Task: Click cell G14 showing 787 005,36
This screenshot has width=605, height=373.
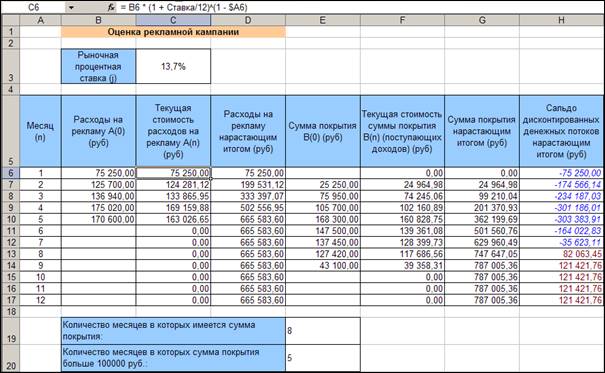Action: coord(482,266)
